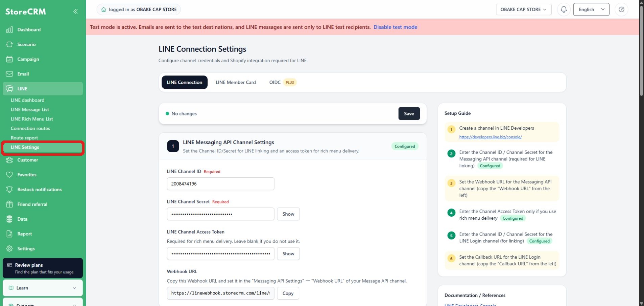
Task: Switch to LINE Member Card tab
Action: 236,82
